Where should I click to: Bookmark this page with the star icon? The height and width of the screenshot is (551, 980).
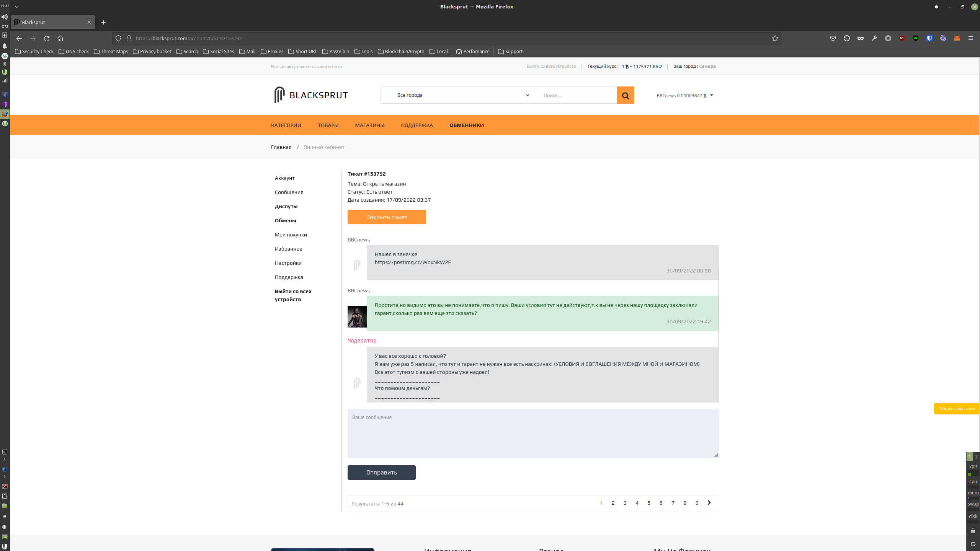coord(775,38)
